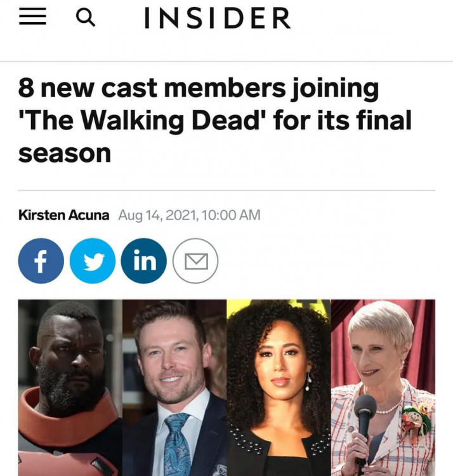
Task: Select photo of woman with curly hair
Action: (279, 388)
